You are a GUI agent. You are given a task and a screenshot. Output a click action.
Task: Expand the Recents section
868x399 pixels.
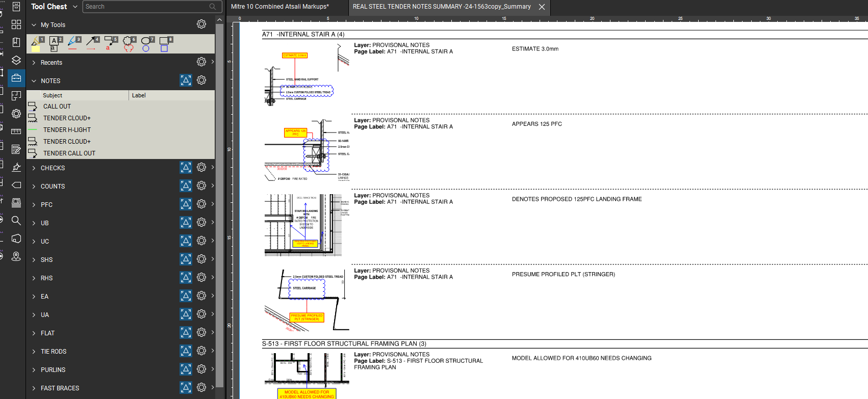point(34,62)
